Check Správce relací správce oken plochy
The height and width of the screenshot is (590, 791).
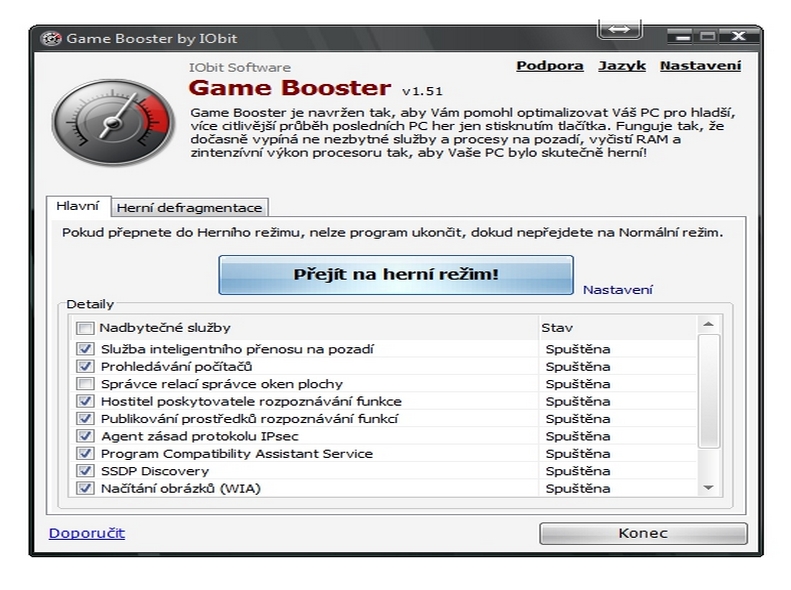pyautogui.click(x=85, y=384)
